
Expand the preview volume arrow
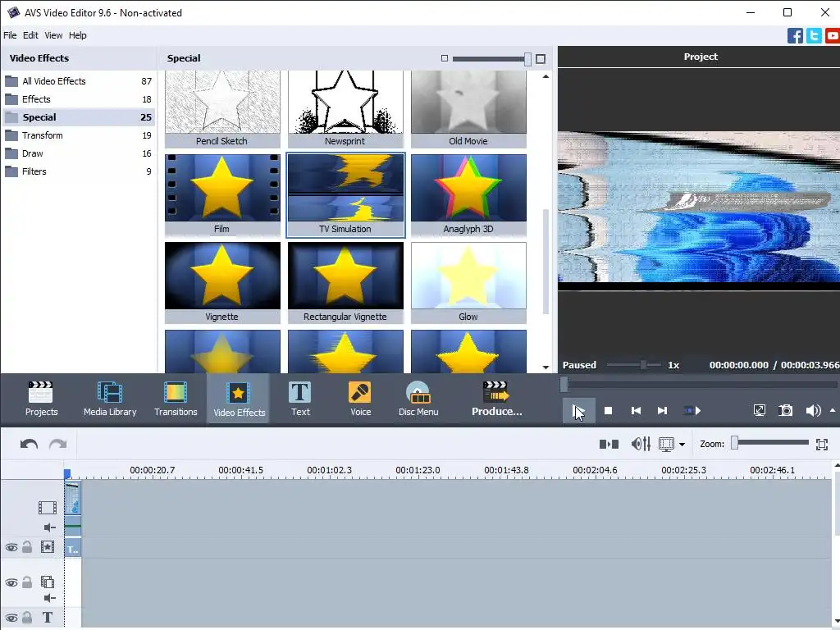pos(833,410)
